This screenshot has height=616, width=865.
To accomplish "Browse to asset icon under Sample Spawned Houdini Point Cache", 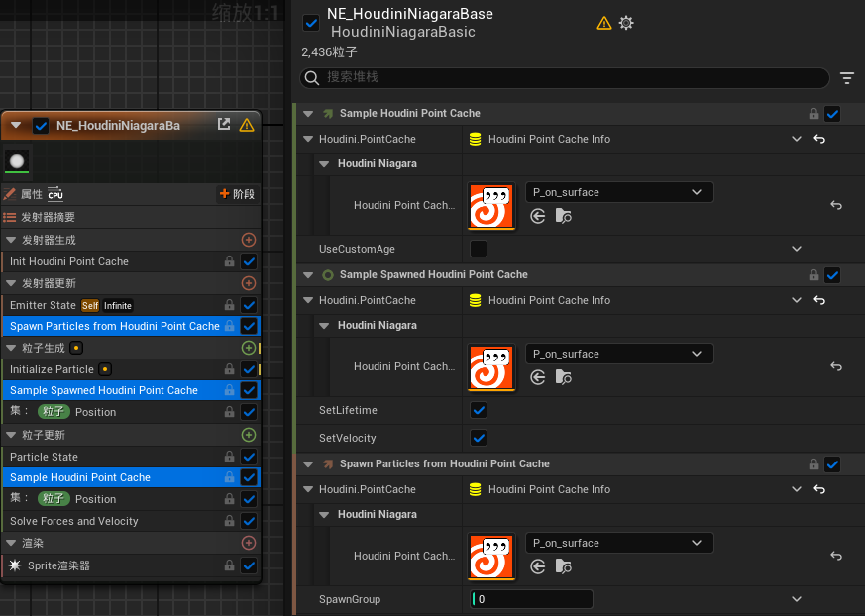I will pyautogui.click(x=563, y=377).
